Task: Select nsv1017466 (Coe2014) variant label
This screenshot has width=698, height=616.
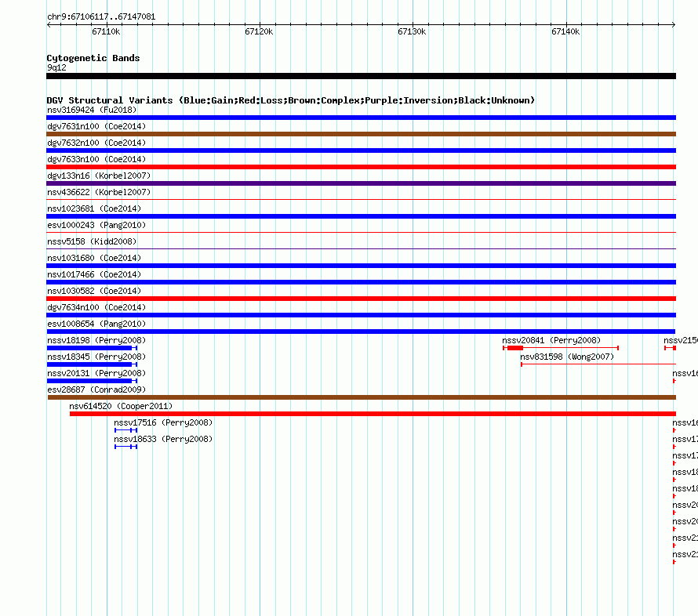Action: click(94, 274)
